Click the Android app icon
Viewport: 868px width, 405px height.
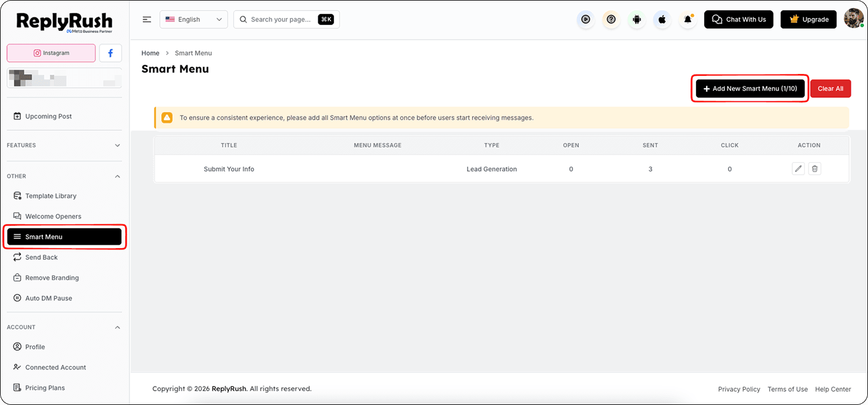tap(637, 20)
